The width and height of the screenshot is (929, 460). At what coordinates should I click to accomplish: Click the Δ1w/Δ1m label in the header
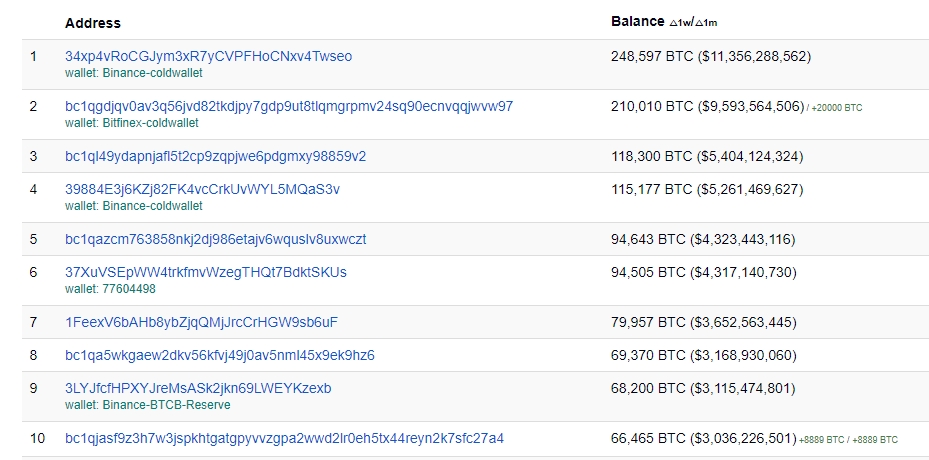tap(694, 23)
